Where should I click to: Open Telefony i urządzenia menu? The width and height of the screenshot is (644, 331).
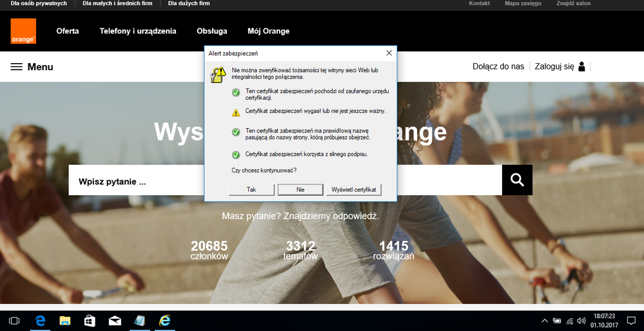137,31
